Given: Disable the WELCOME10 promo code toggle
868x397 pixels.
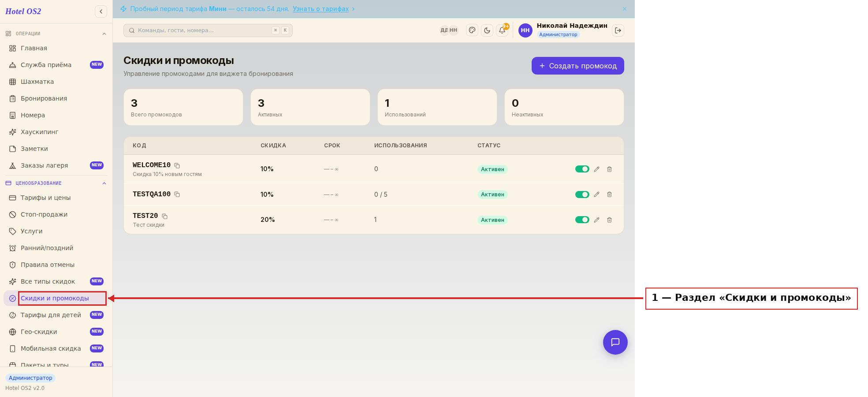Looking at the screenshot, I should tap(582, 169).
